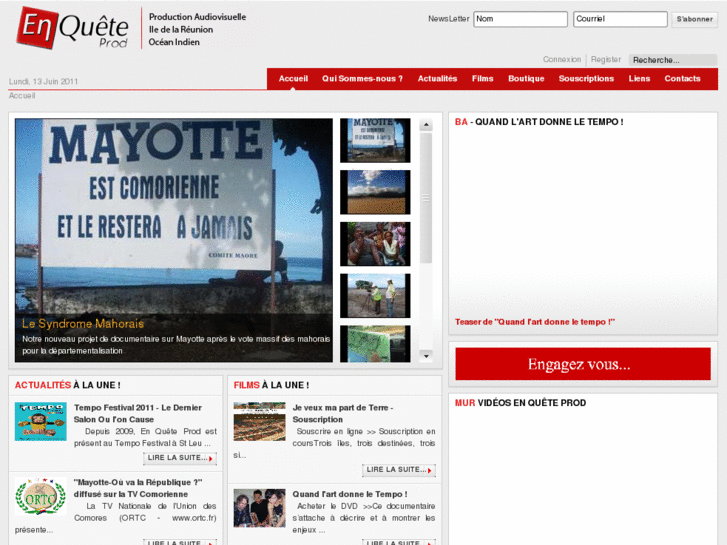
Task: Open the Tempo Festival 2011 article title
Action: (138, 413)
